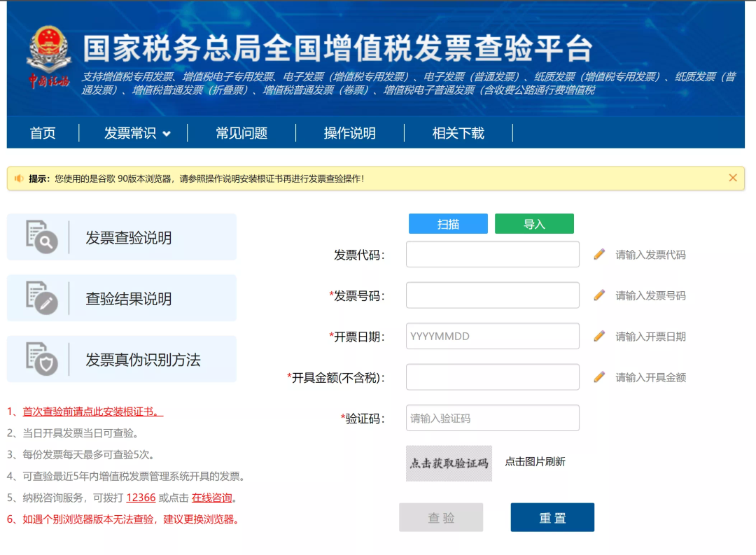Open the 发票查验说明 panel
The width and height of the screenshot is (756, 555).
[x=122, y=237]
